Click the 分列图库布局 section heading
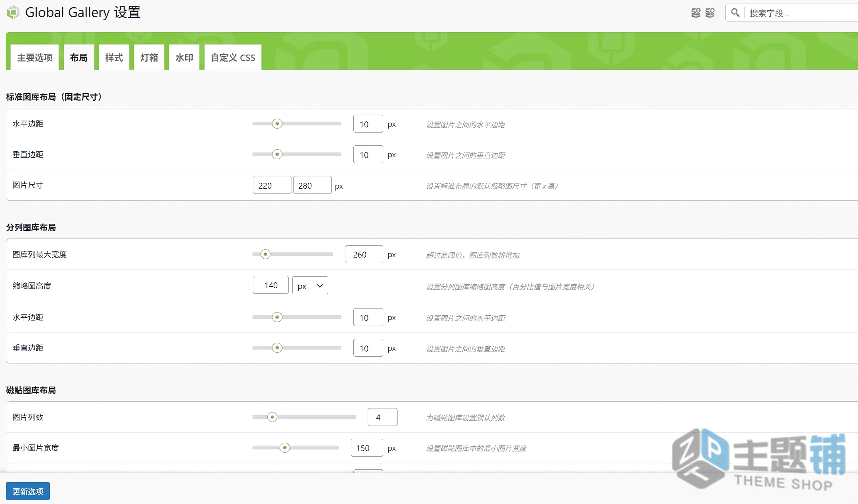The image size is (858, 504). tap(31, 227)
